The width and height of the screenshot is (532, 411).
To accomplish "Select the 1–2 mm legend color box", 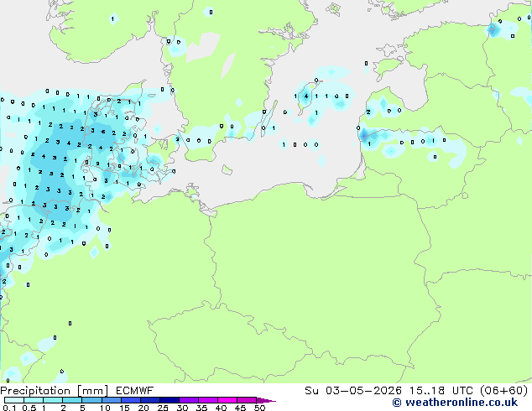I will (53, 400).
